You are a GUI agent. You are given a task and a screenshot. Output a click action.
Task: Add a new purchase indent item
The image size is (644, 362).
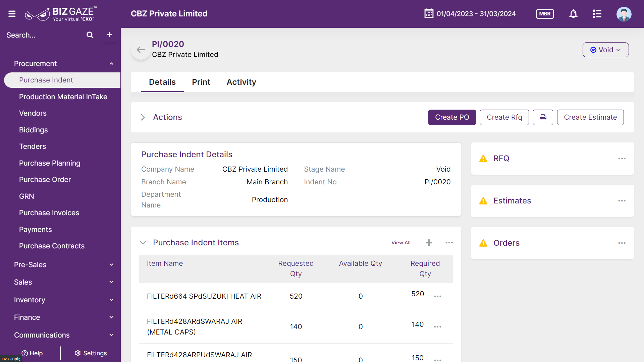(429, 242)
